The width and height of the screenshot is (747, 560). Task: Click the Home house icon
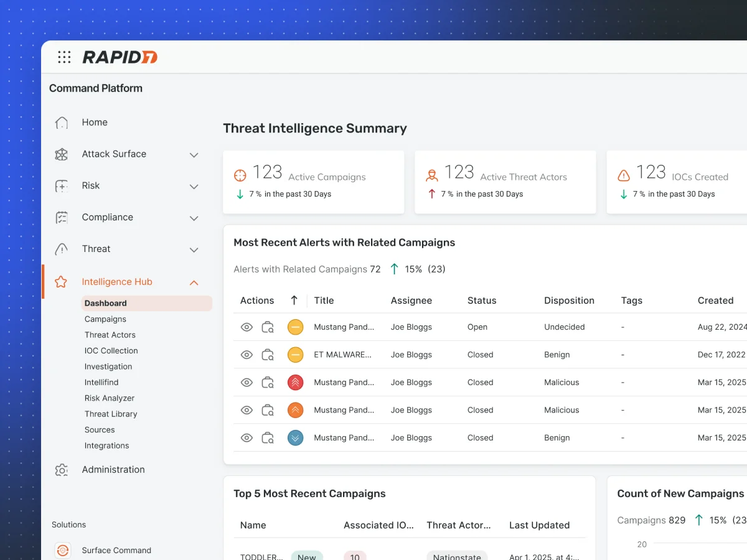(x=62, y=123)
